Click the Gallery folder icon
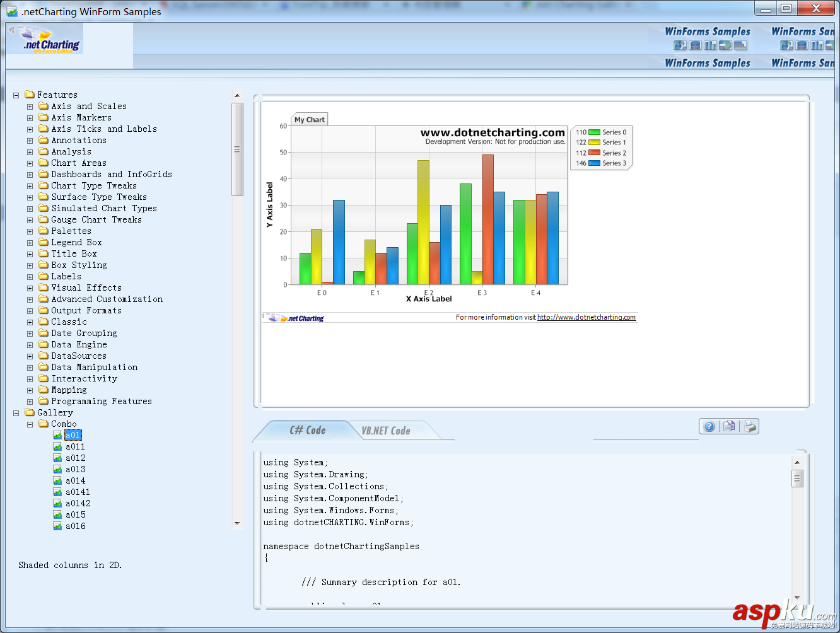This screenshot has height=633, width=840. [30, 412]
